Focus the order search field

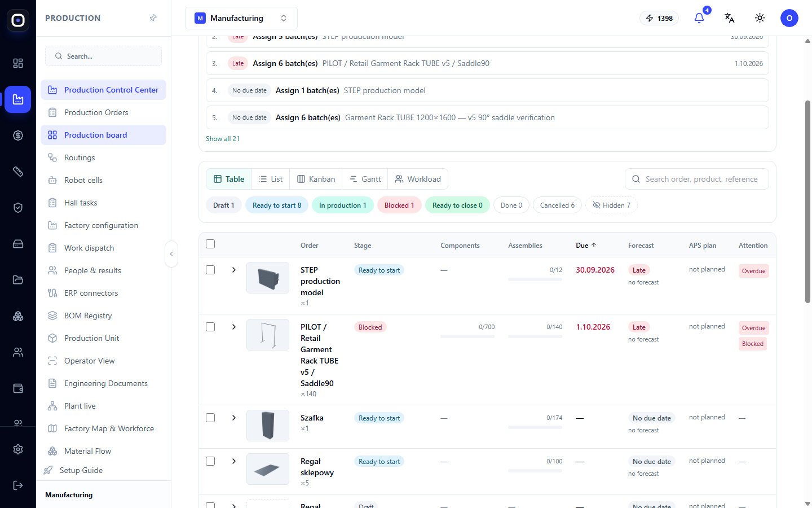pyautogui.click(x=697, y=179)
